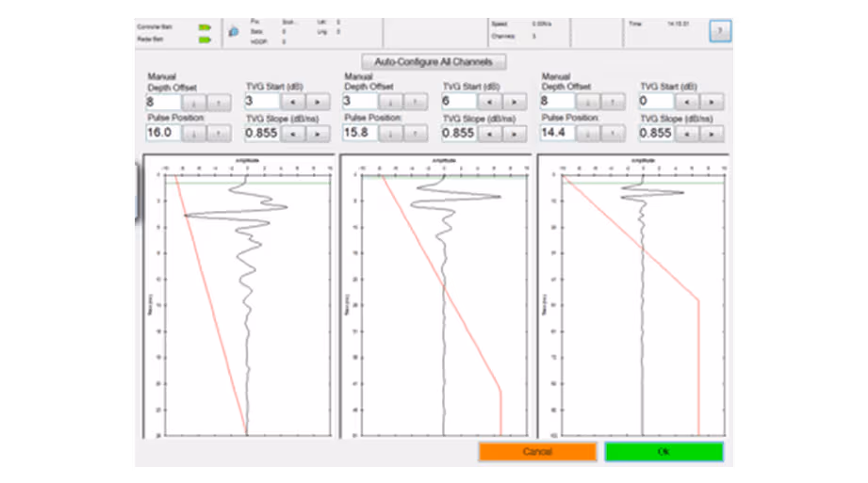Screen dimensions: 868x483
Task: Decrease TVG Start in the right channel
Action: pos(687,102)
